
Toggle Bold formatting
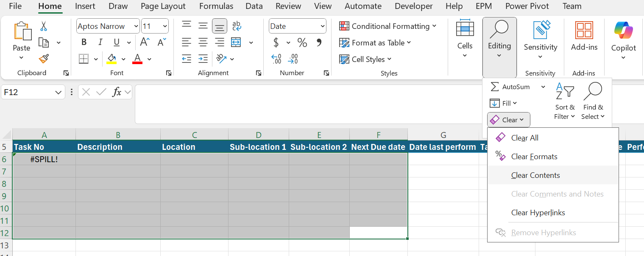[84, 42]
